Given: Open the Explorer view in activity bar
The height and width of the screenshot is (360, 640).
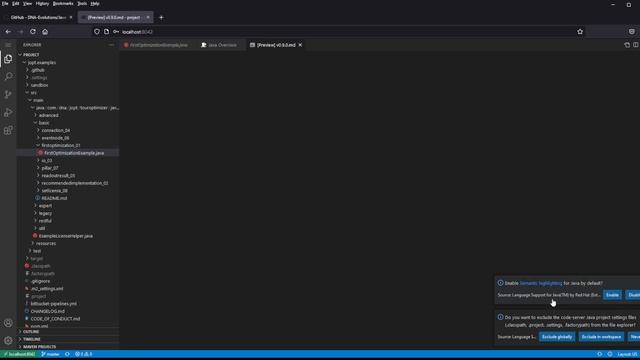Looking at the screenshot, I should click(x=8, y=59).
